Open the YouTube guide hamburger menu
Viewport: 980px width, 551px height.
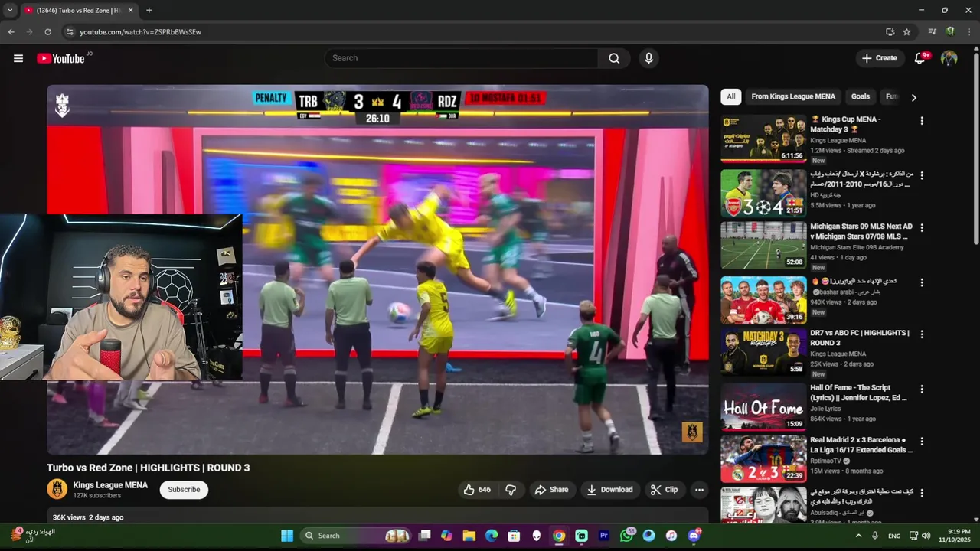[x=18, y=58]
